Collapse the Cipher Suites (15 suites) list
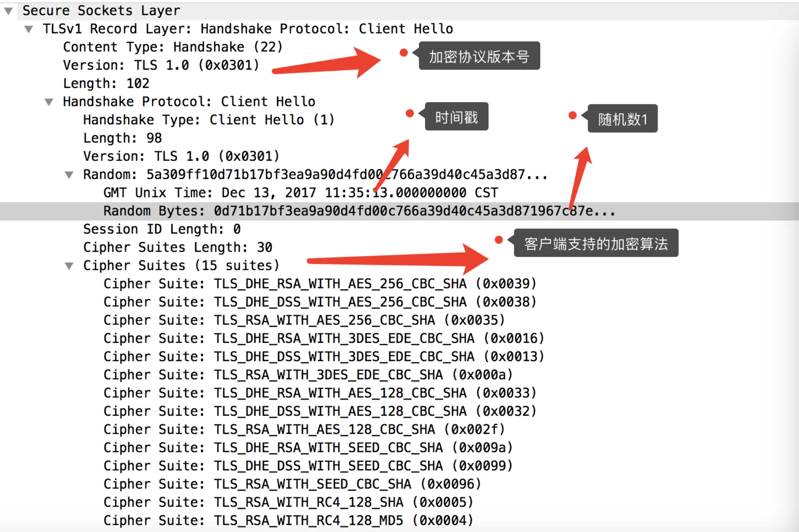This screenshot has height=532, width=799. pos(69,266)
